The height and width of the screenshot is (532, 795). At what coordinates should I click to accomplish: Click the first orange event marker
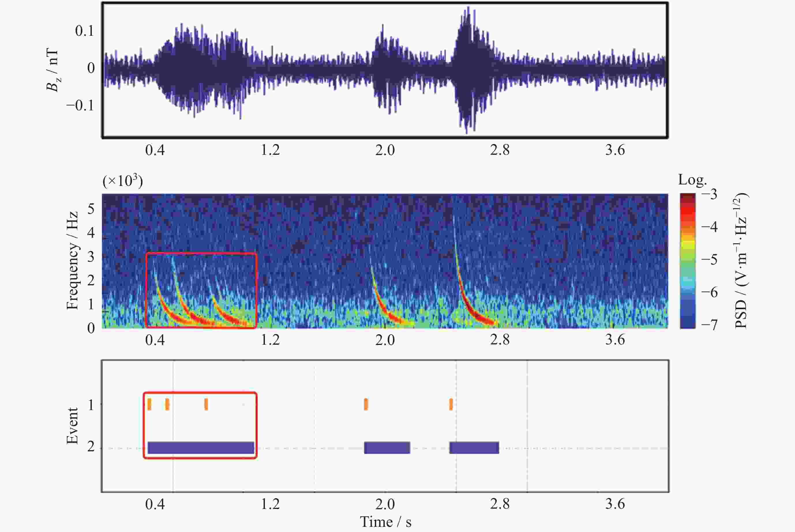point(149,404)
